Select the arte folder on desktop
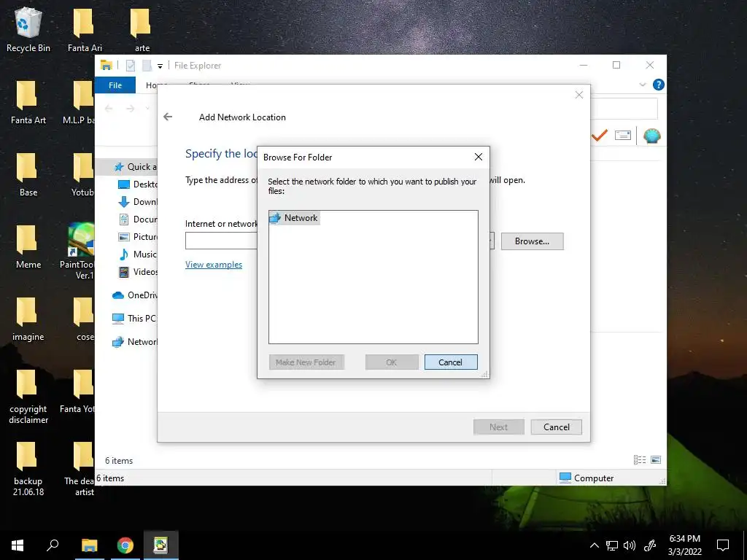The image size is (747, 560). click(142, 29)
